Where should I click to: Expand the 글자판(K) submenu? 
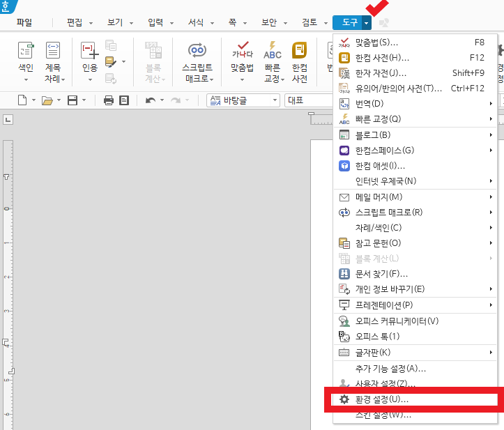[415, 353]
